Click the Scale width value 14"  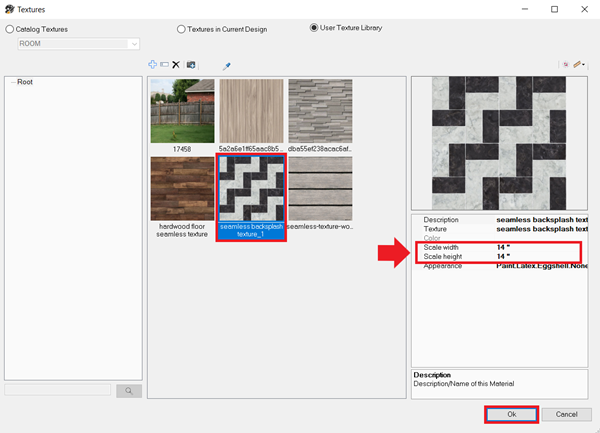tap(503, 247)
